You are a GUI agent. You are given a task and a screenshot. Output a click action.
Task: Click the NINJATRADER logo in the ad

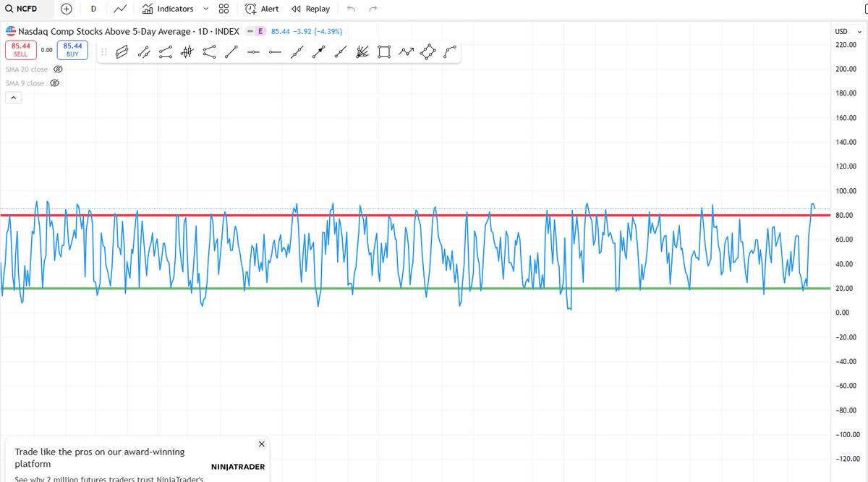[238, 467]
